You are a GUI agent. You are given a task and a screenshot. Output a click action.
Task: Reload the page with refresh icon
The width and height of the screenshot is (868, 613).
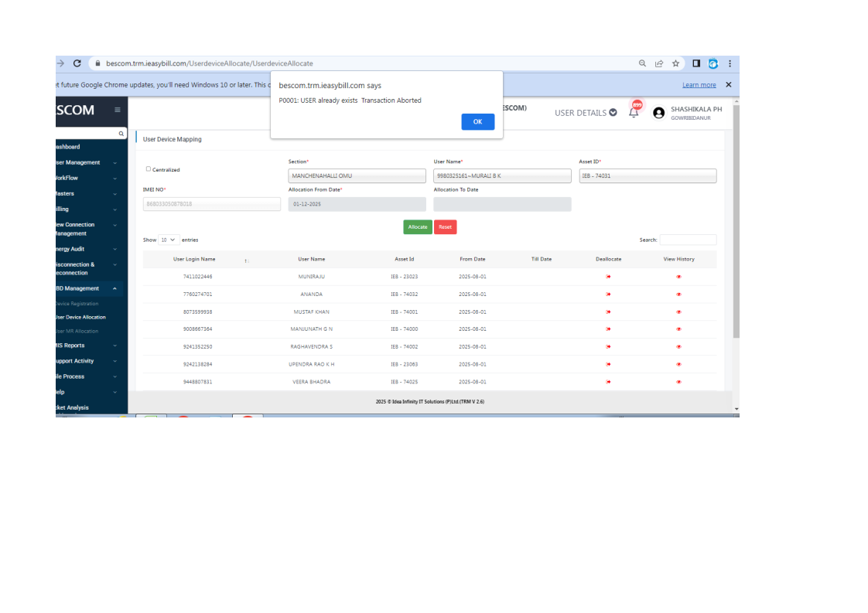click(77, 63)
